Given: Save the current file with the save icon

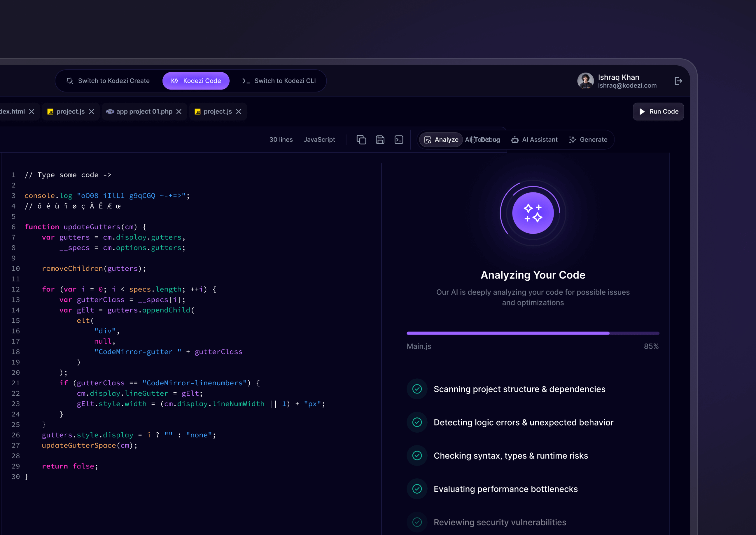Looking at the screenshot, I should point(380,140).
